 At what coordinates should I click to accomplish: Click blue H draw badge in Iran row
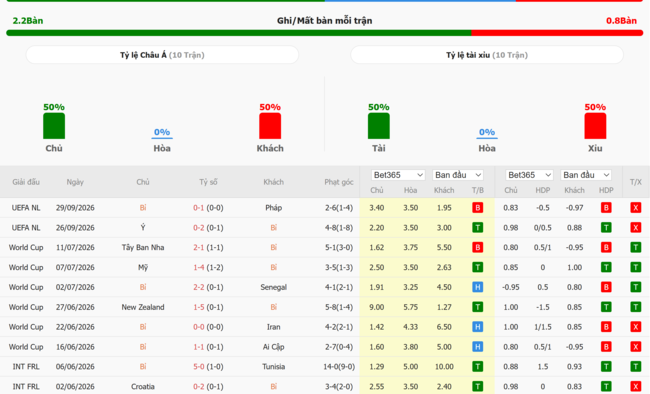tap(478, 327)
